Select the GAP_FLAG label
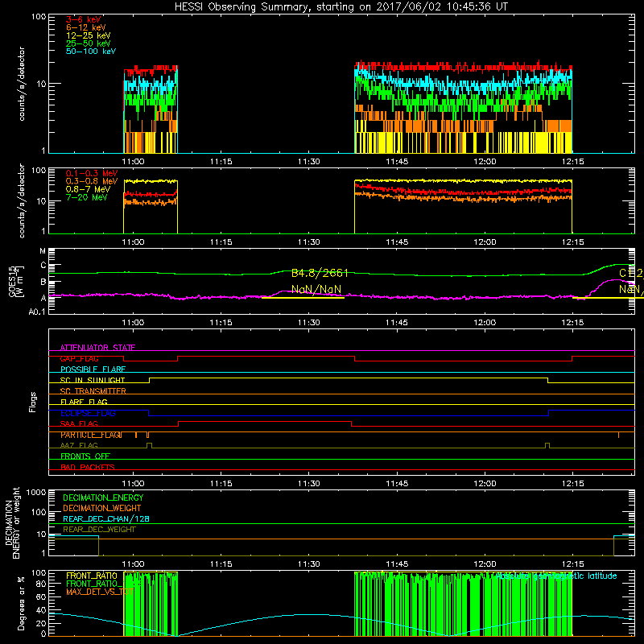The width and height of the screenshot is (644, 644). (x=79, y=358)
